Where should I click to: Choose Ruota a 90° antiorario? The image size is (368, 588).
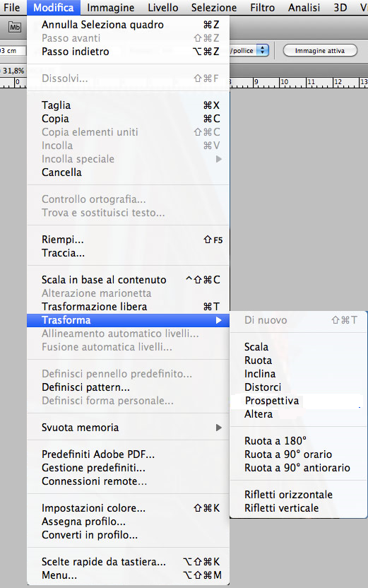pos(298,468)
